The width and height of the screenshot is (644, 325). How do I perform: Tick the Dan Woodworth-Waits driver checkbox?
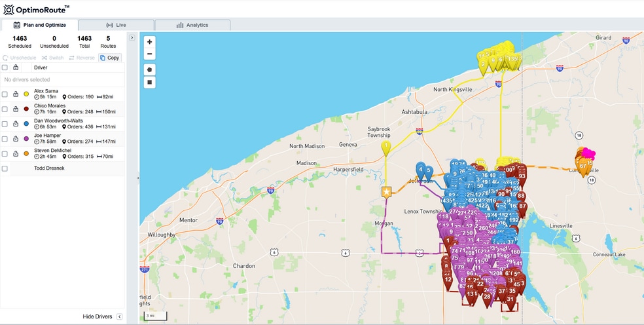coord(5,124)
